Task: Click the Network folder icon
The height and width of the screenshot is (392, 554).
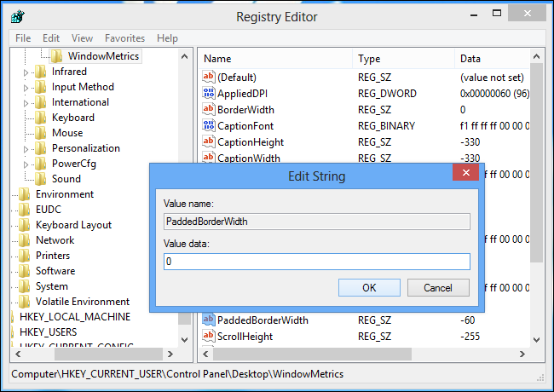Action: pyautogui.click(x=25, y=240)
